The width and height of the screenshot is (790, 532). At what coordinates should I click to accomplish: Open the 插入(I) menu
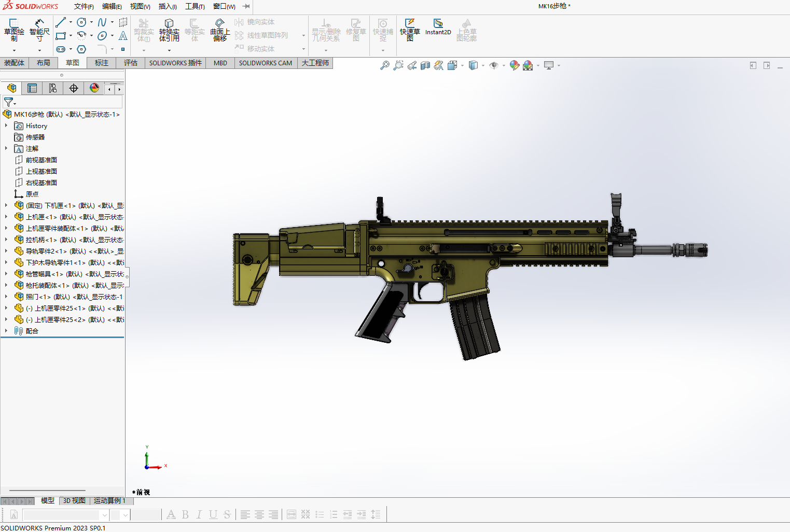(x=168, y=6)
